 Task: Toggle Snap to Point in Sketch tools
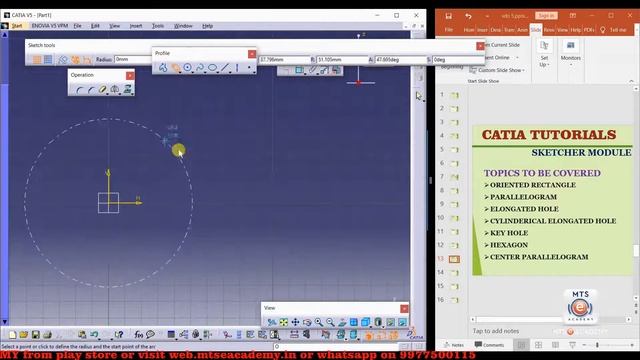coord(48,60)
